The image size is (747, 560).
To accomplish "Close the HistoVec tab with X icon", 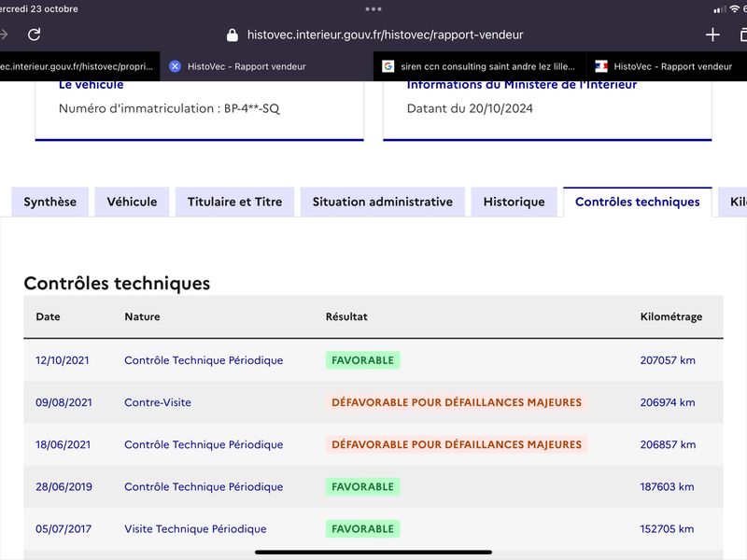I will (175, 66).
